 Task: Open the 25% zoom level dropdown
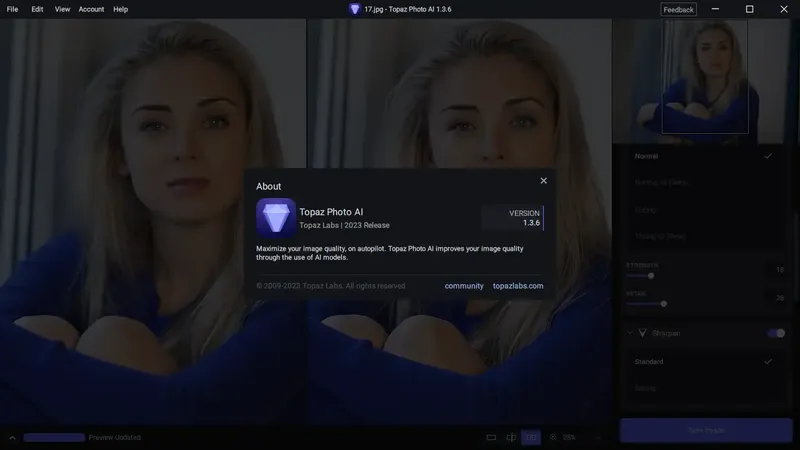click(582, 437)
